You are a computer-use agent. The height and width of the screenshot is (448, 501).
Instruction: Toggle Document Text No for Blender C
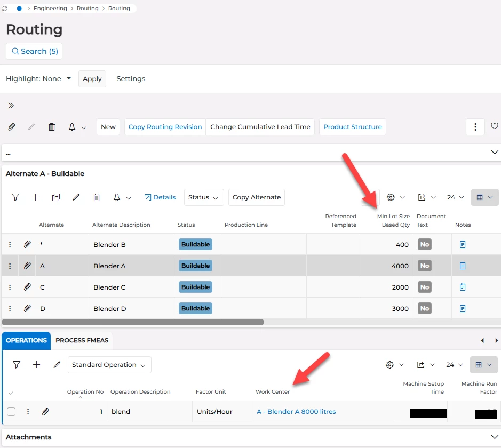coord(424,287)
